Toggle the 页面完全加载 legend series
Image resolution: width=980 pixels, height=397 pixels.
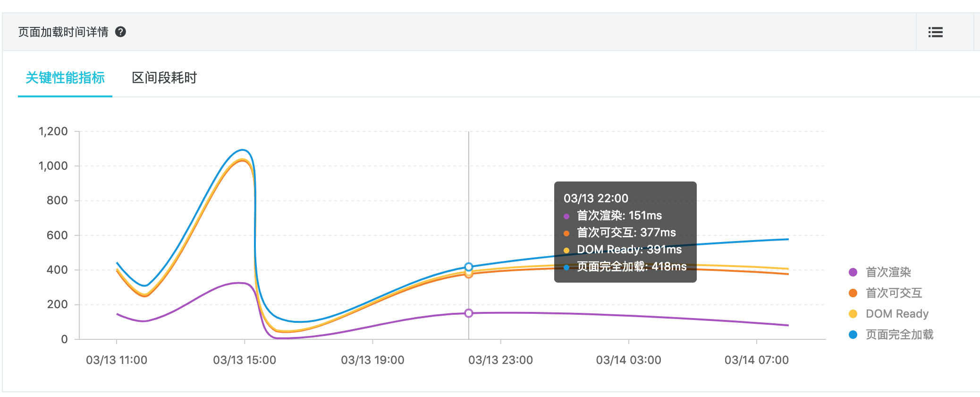(x=891, y=335)
